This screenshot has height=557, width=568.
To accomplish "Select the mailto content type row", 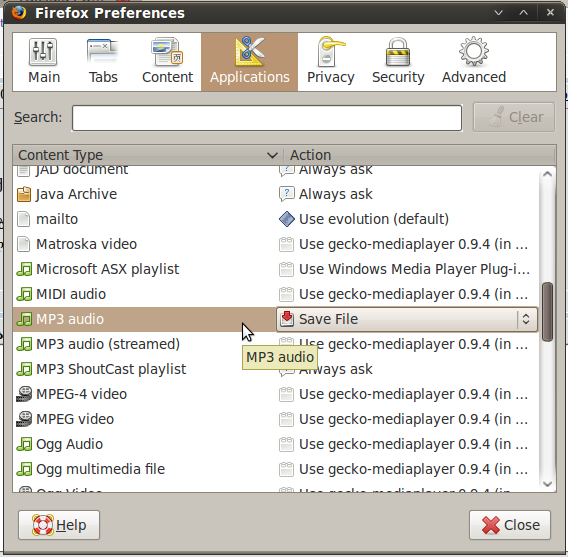I will tap(276, 219).
